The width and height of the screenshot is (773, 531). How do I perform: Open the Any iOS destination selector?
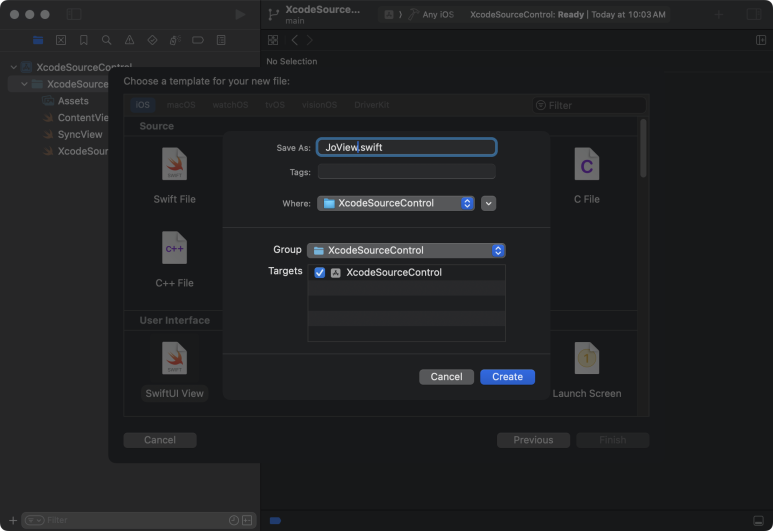tap(431, 15)
